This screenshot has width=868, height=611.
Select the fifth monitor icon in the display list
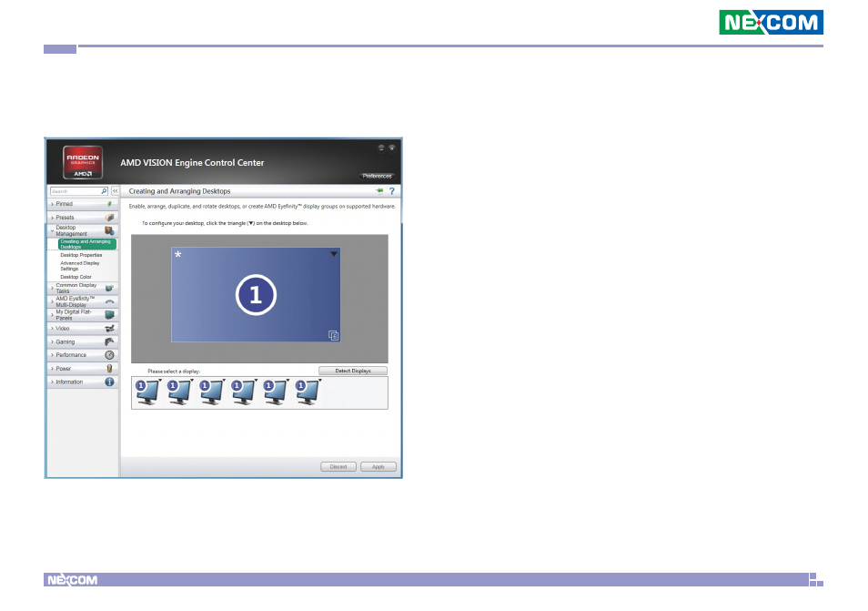pos(276,392)
